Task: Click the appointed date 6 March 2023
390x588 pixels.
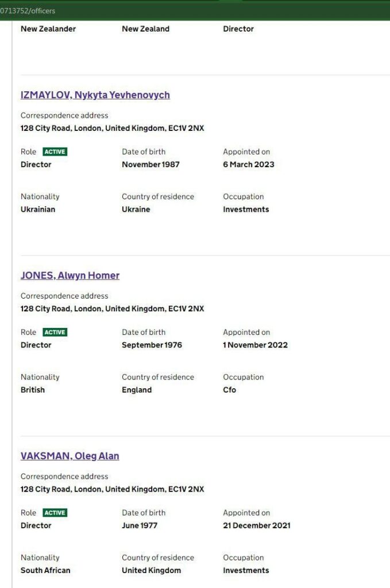Action: point(249,164)
